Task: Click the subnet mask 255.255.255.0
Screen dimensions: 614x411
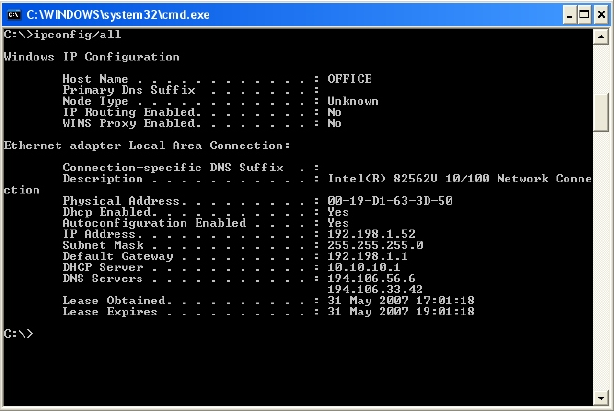Action: coord(375,245)
